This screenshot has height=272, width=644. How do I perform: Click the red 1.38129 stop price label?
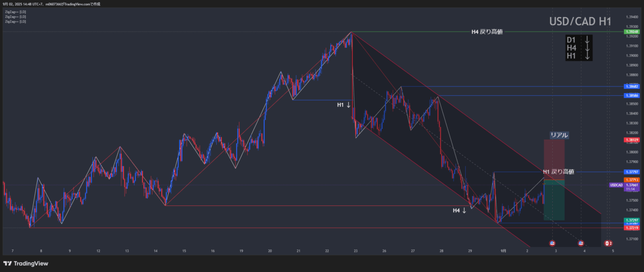631,140
